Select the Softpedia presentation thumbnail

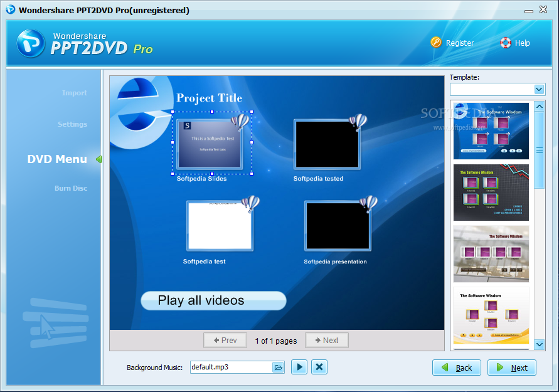coord(338,226)
